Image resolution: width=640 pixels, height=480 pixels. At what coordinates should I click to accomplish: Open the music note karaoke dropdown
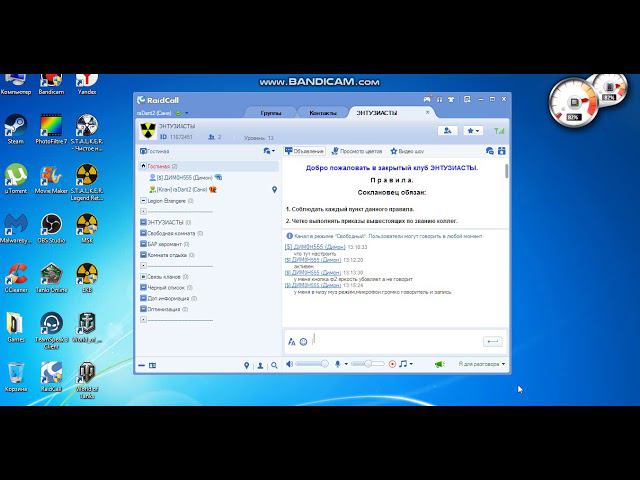point(406,364)
